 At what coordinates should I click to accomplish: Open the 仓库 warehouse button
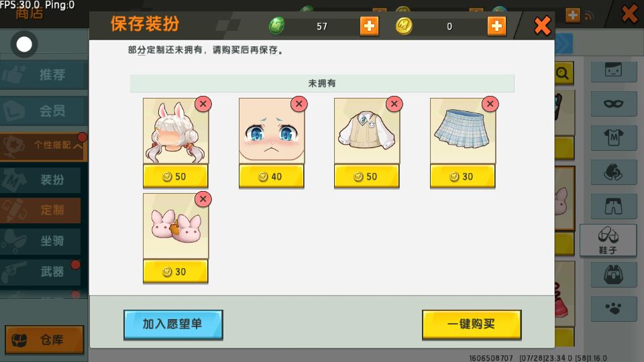pos(44,339)
